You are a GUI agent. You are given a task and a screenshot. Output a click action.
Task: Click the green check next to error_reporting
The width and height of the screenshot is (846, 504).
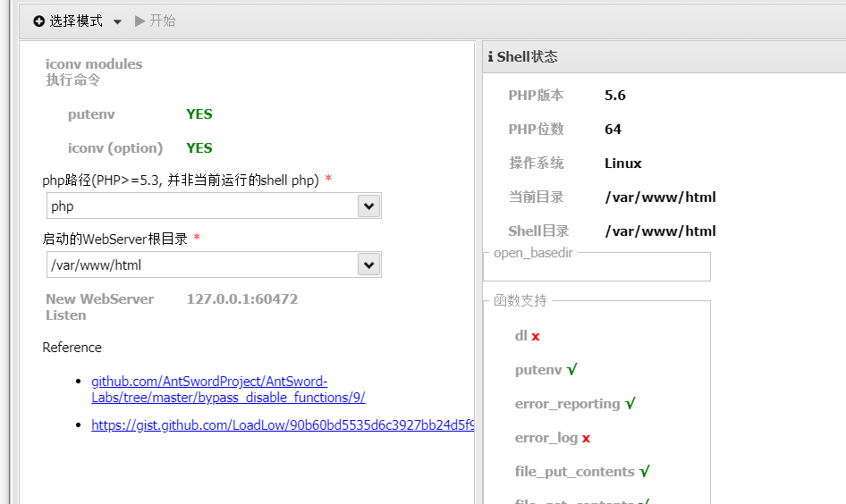click(x=630, y=403)
